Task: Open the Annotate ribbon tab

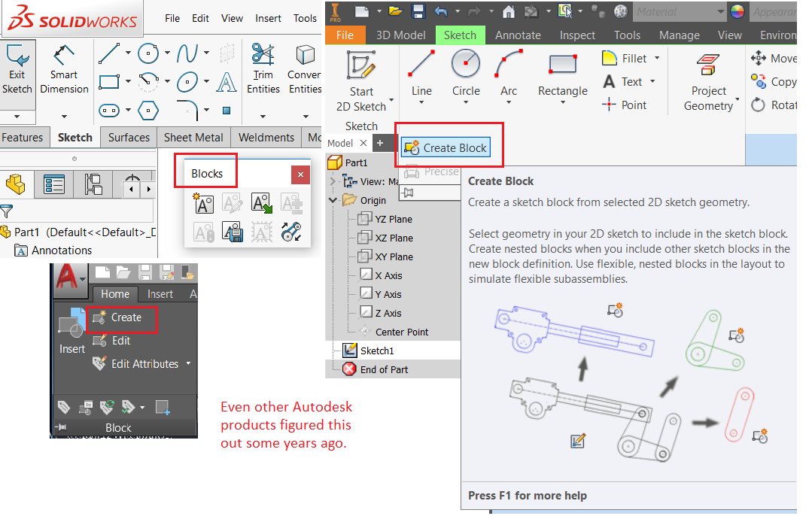Action: click(518, 35)
